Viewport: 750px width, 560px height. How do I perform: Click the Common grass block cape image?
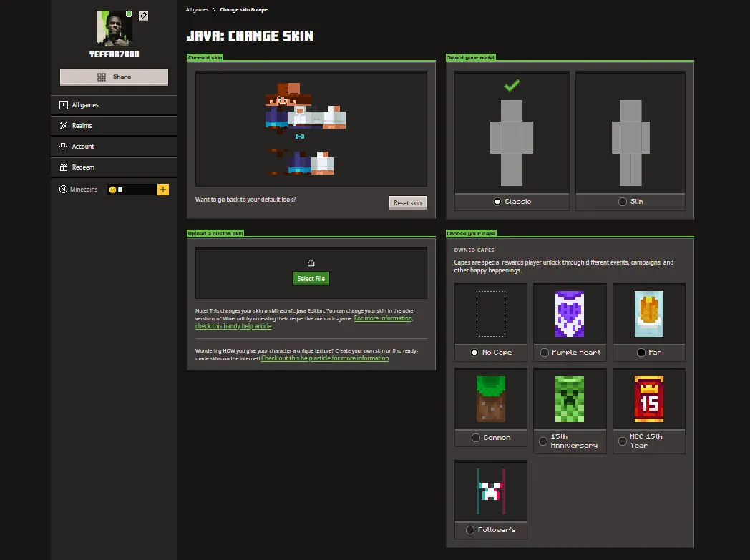click(x=491, y=399)
